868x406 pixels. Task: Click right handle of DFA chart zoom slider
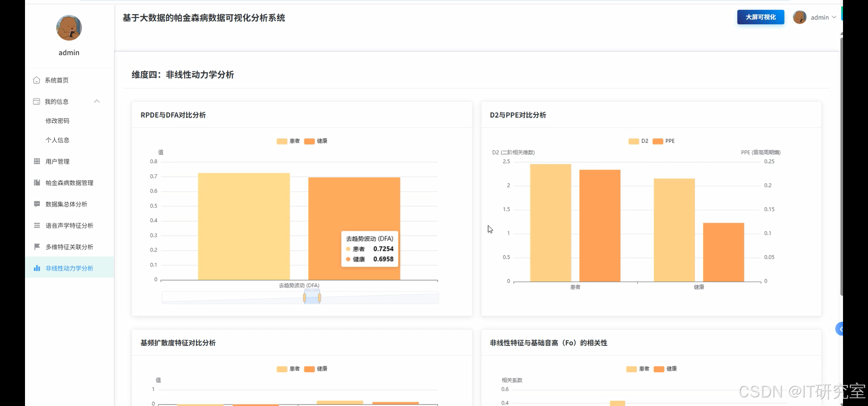tap(319, 298)
